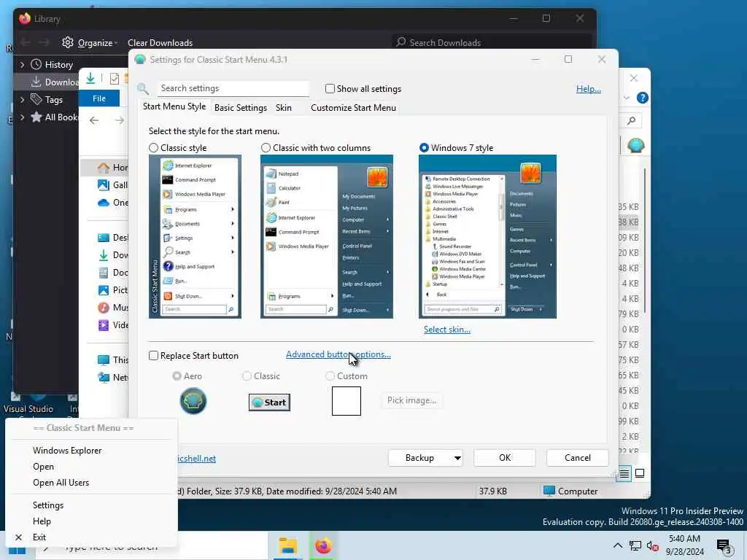The height and width of the screenshot is (560, 747).
Task: Expand the History tree item in Library
Action: [x=22, y=64]
